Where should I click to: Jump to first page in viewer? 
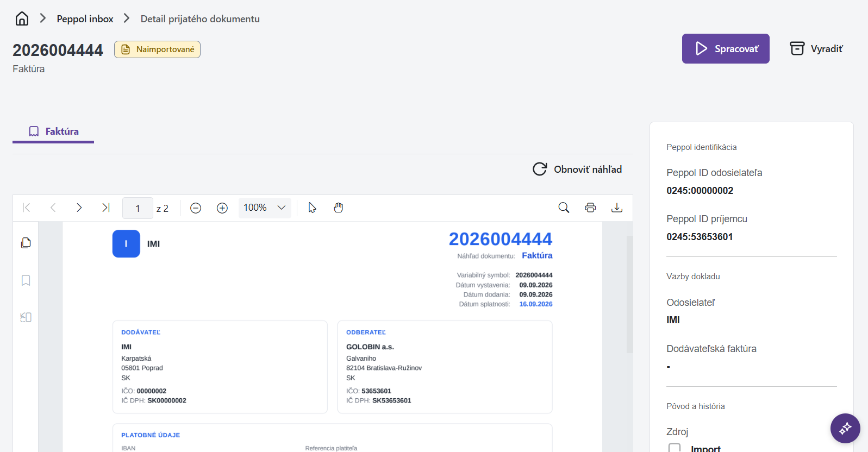tap(27, 208)
